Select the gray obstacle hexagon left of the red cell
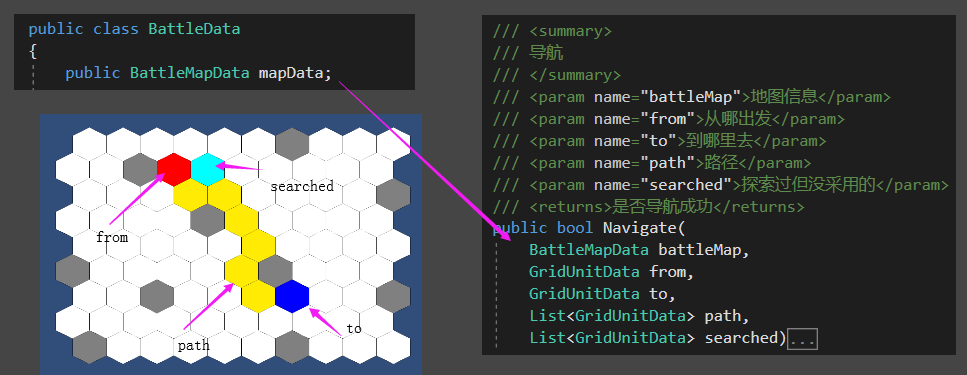The image size is (967, 375). (x=140, y=169)
